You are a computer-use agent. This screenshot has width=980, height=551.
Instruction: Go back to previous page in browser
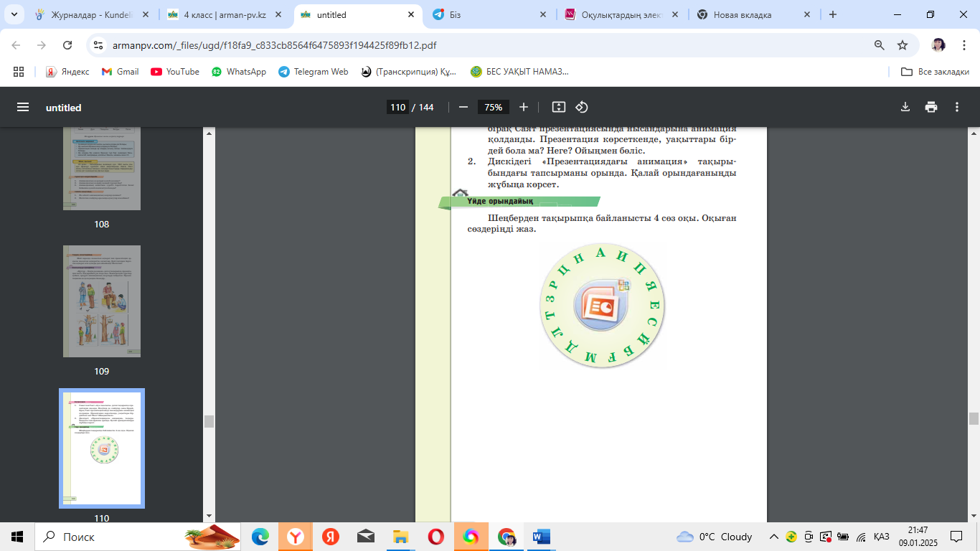pos(16,45)
